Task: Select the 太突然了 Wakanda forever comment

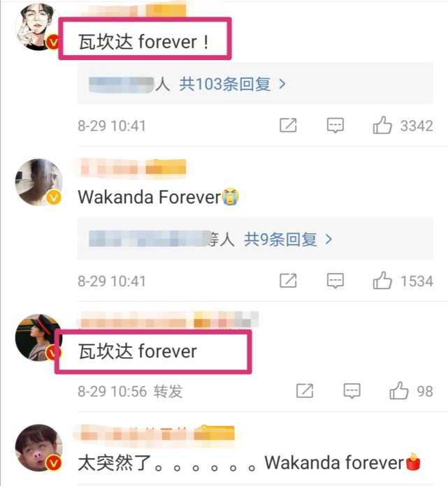Action: pyautogui.click(x=249, y=462)
